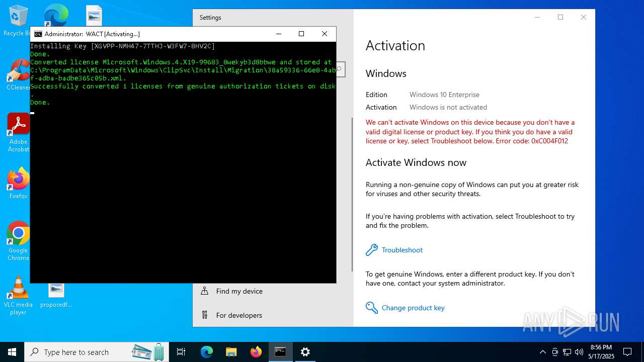
Task: Click the 'Windows 10 Enterprise' edition text
Action: (444, 95)
